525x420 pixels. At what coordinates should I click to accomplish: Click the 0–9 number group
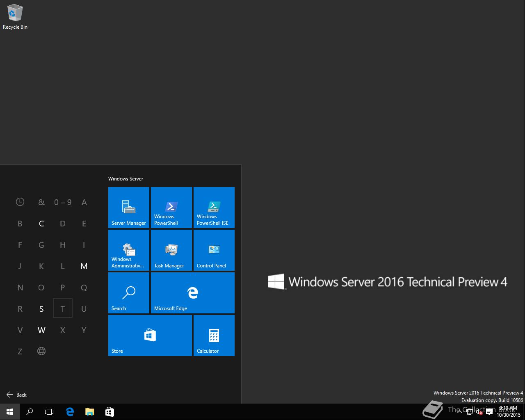point(63,202)
